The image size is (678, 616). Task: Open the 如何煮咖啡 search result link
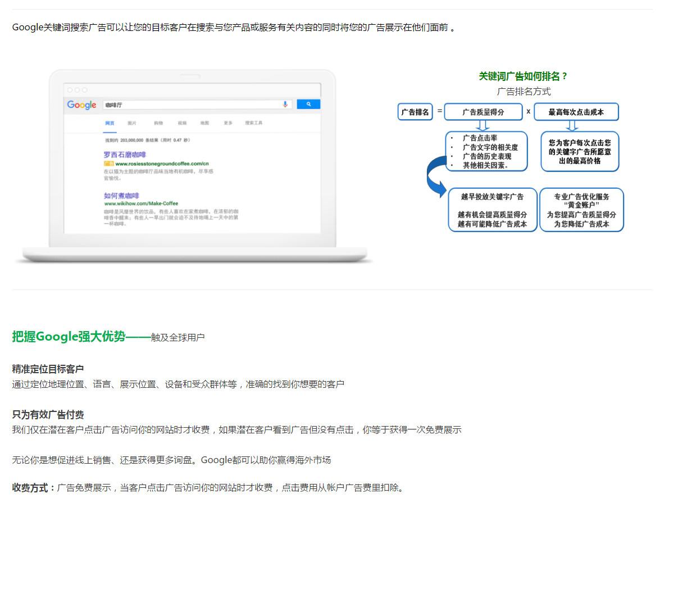tap(121, 196)
